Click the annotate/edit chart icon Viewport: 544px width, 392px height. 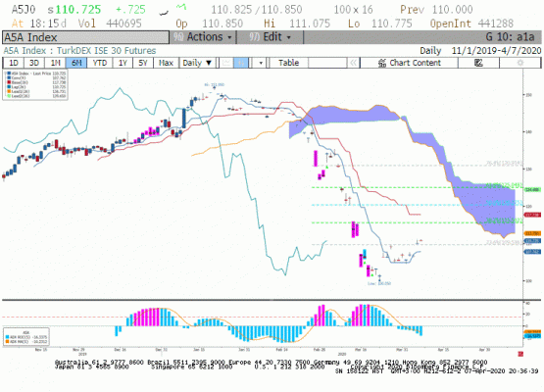pyautogui.click(x=478, y=63)
